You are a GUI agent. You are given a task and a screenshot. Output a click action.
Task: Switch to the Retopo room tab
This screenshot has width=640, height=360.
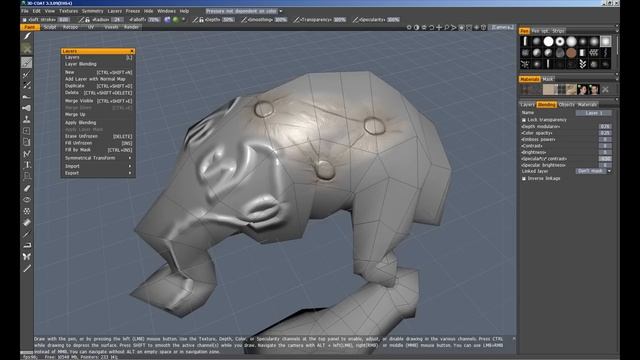tap(70, 27)
